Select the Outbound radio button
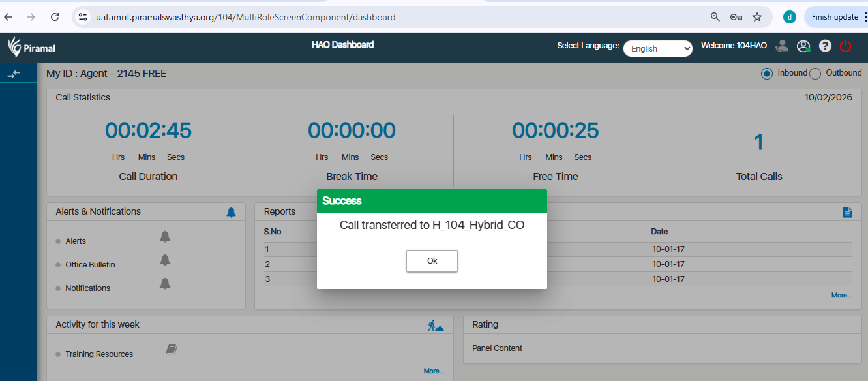Screen dimensions: 868x381 pos(815,74)
